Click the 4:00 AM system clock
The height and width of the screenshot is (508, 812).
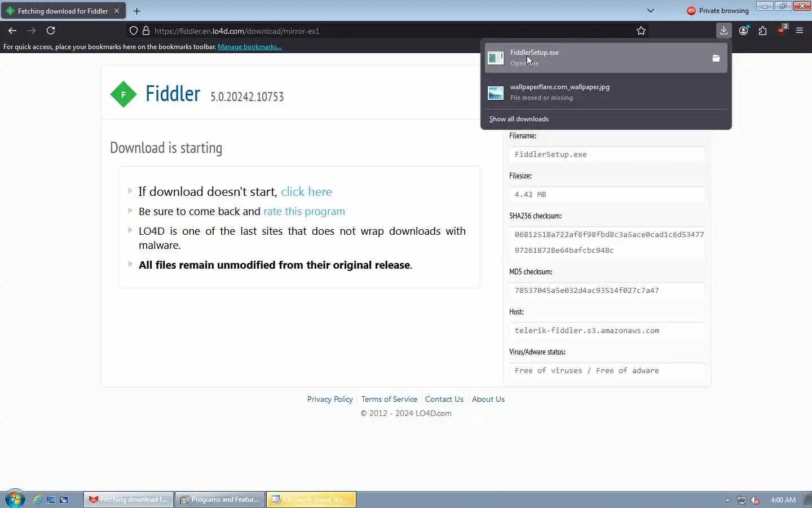point(783,500)
